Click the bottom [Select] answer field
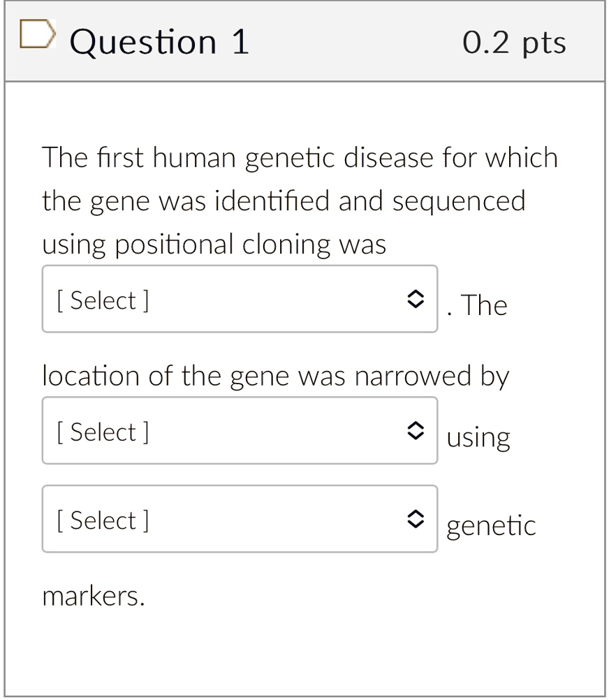 102,520
